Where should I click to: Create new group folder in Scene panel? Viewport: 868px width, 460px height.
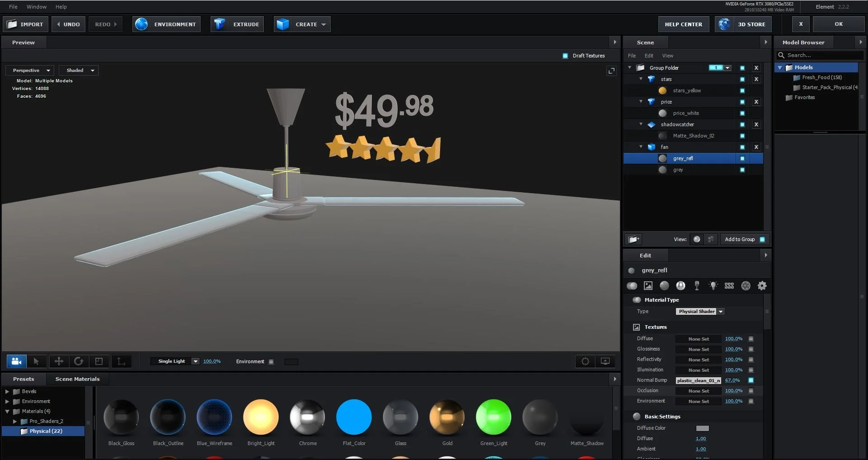pyautogui.click(x=633, y=239)
